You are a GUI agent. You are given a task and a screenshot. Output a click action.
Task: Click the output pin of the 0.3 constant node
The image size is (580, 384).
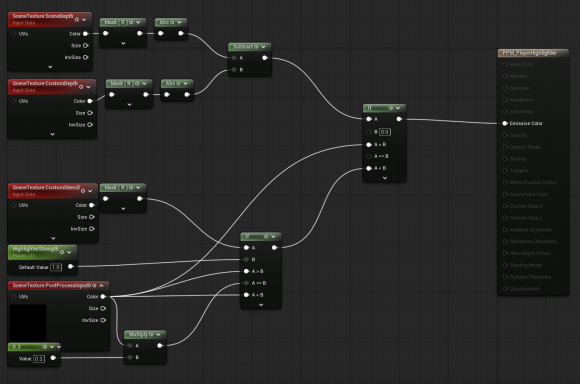pyautogui.click(x=53, y=358)
